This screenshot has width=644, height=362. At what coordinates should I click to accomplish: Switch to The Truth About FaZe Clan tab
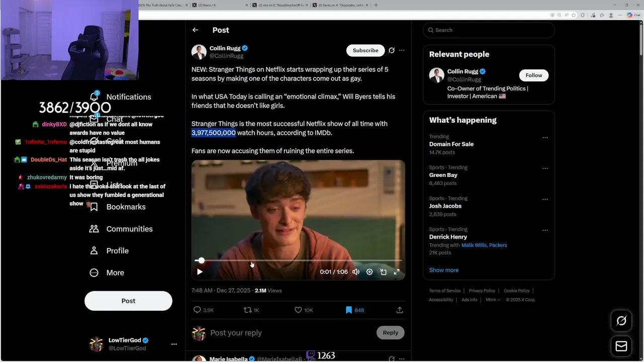(x=161, y=5)
